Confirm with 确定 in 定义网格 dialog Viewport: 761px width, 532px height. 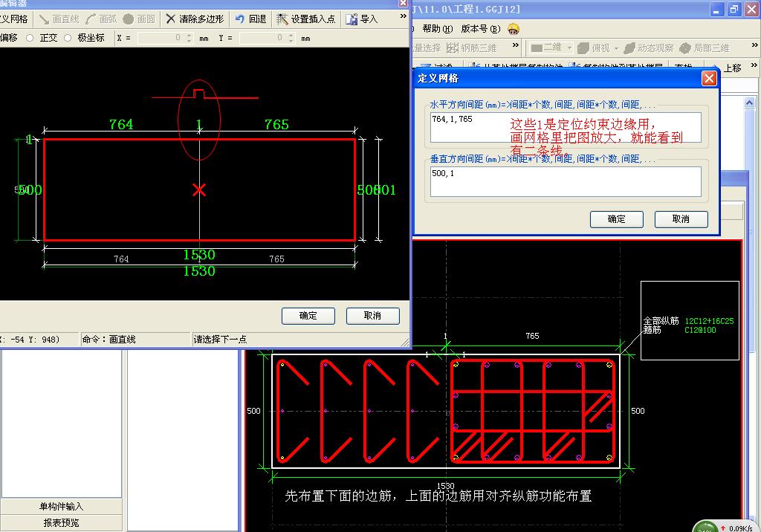click(616, 219)
